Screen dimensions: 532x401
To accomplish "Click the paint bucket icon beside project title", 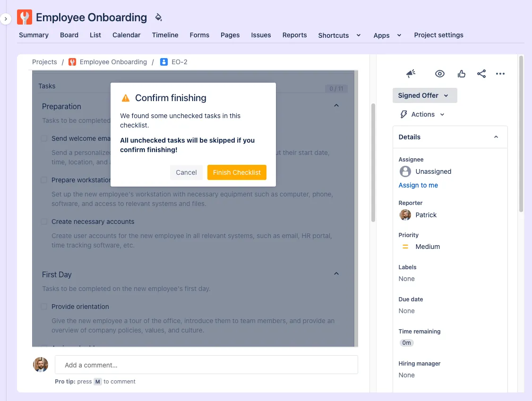I will tap(158, 17).
